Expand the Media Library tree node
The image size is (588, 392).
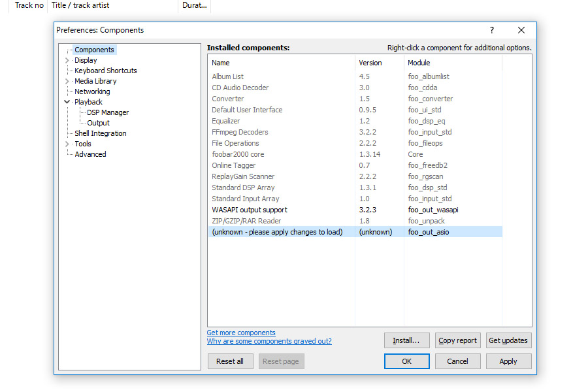click(67, 81)
